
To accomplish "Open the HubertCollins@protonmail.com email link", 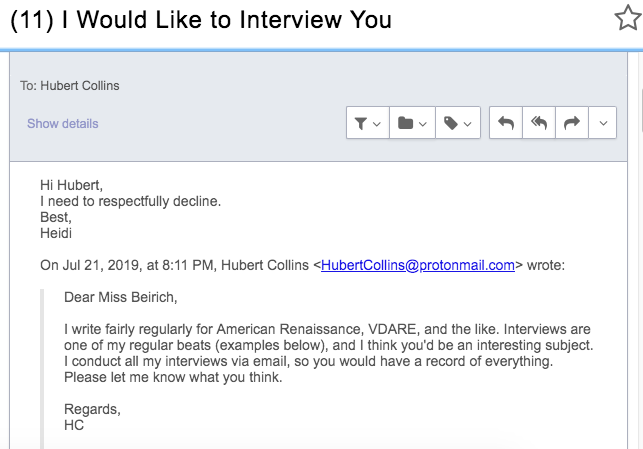I will pos(418,266).
